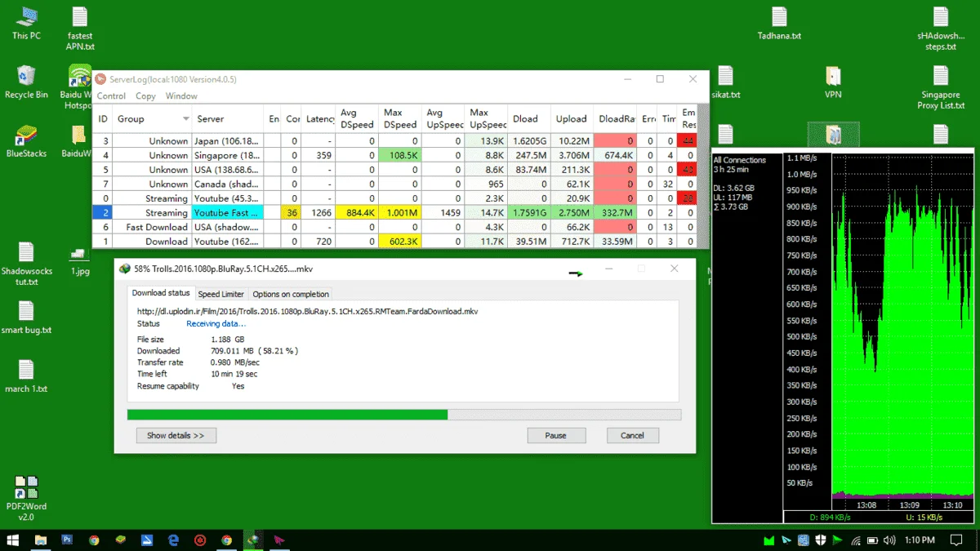Switch to the Speed Limiter tab

tap(221, 294)
